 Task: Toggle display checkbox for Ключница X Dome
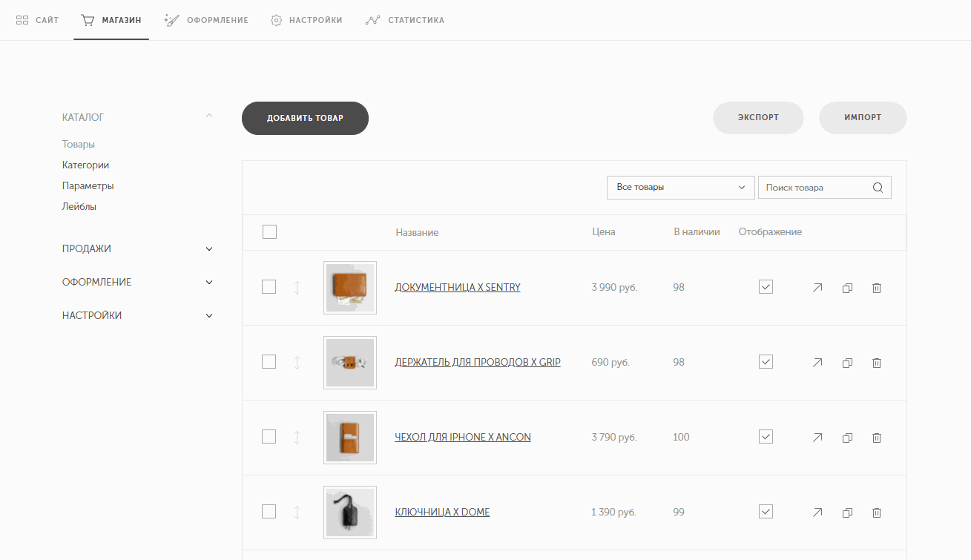tap(766, 511)
